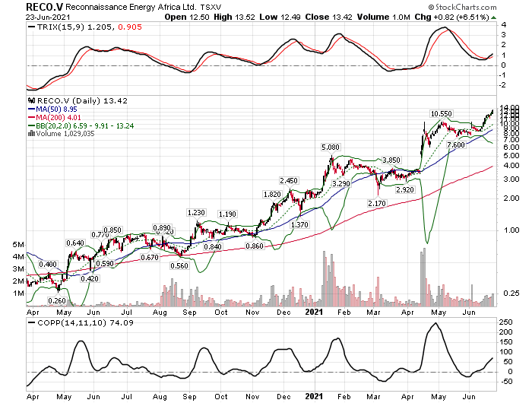Click the 0.400 price annotation
532x403 pixels.
pyautogui.click(x=48, y=265)
